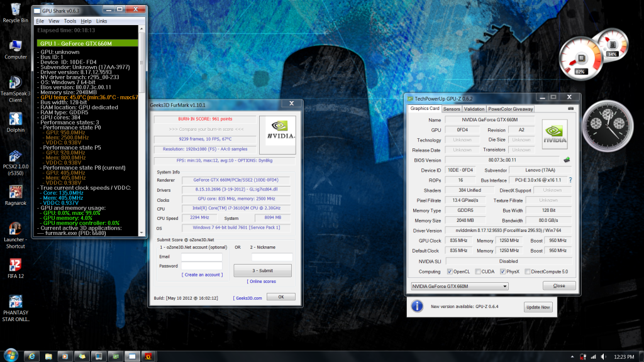Toggle the OpenCL checkbox
Image resolution: width=644 pixels, height=362 pixels.
(449, 271)
